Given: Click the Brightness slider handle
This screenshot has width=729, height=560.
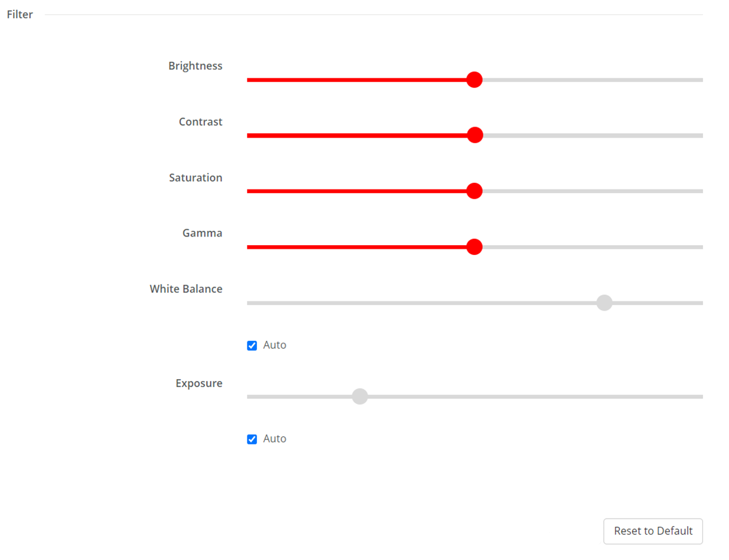Looking at the screenshot, I should 474,80.
